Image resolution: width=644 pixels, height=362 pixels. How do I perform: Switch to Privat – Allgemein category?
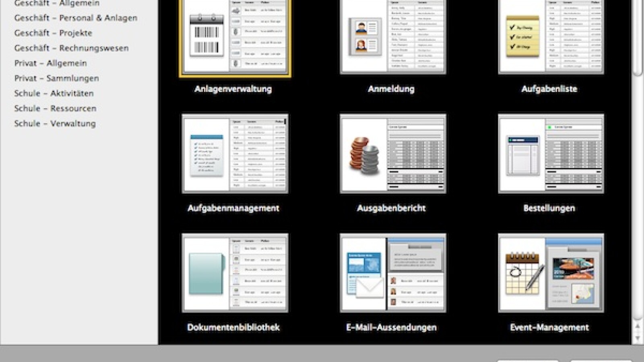point(50,63)
